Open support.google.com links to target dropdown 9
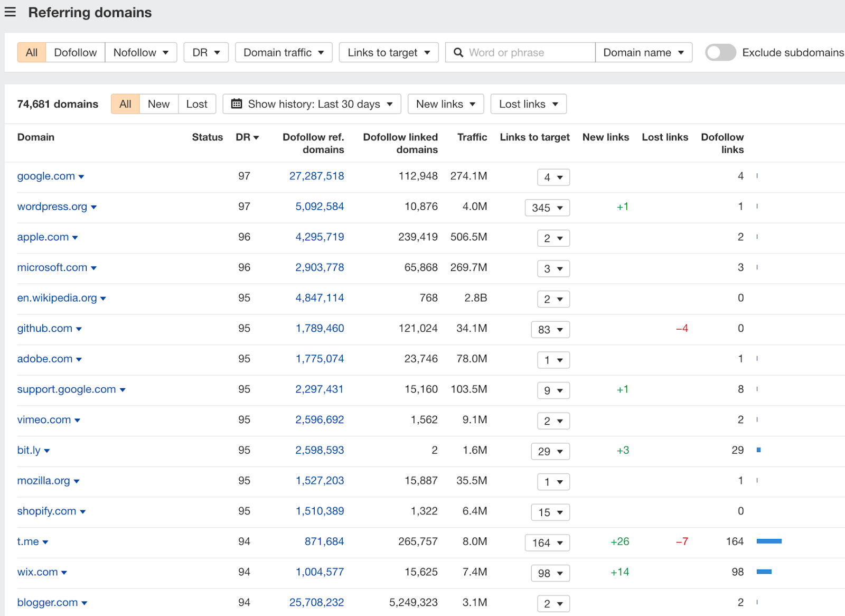This screenshot has height=616, width=845. 553,390
